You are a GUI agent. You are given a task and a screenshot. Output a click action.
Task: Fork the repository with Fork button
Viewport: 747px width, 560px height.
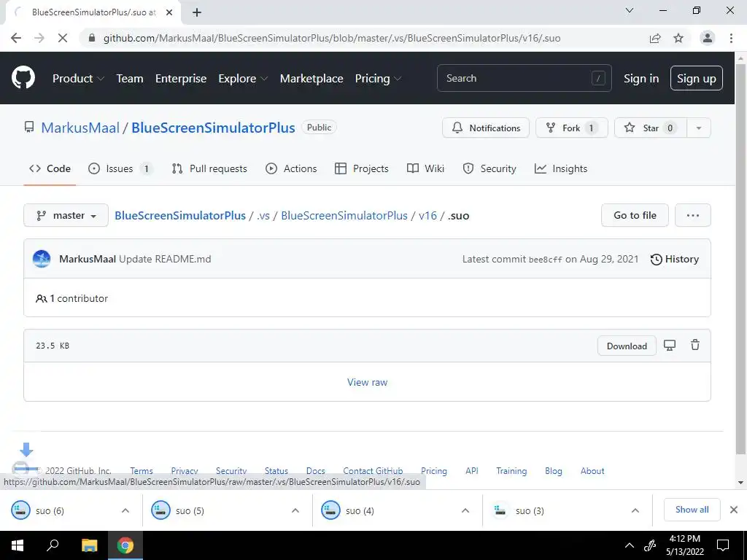(x=572, y=128)
